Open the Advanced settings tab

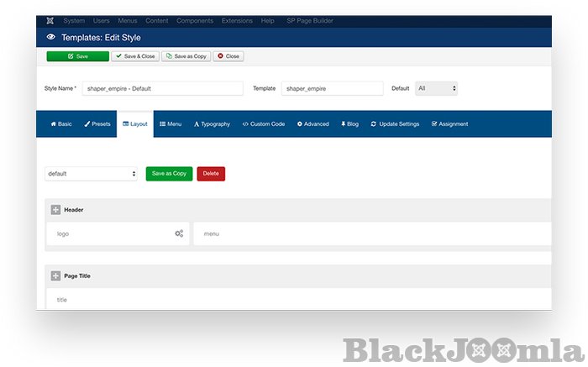click(313, 124)
